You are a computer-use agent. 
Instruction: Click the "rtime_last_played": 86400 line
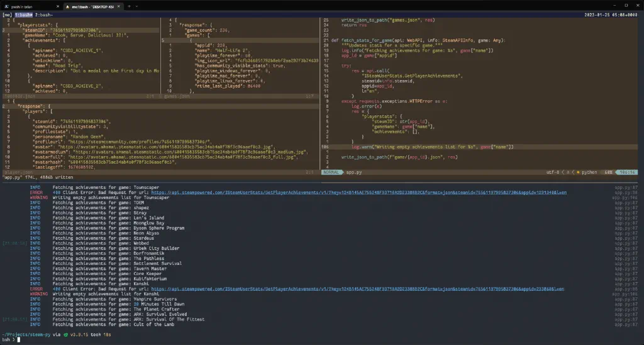click(x=228, y=86)
